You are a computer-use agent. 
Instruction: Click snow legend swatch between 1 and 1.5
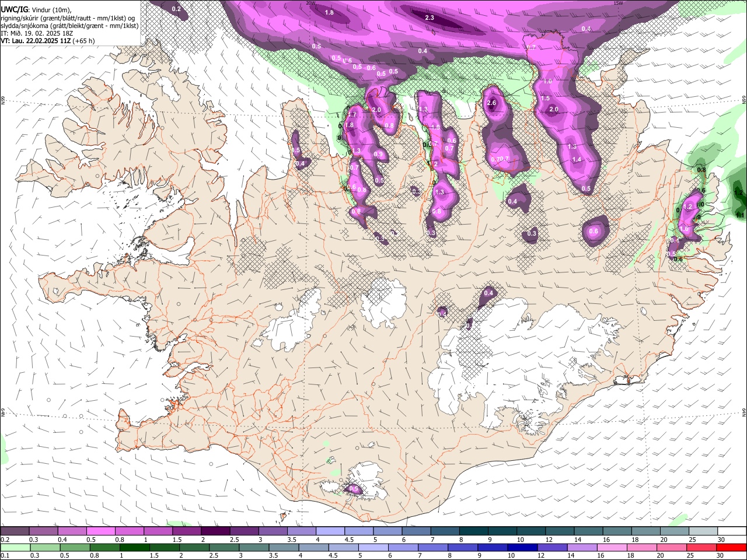point(158,531)
